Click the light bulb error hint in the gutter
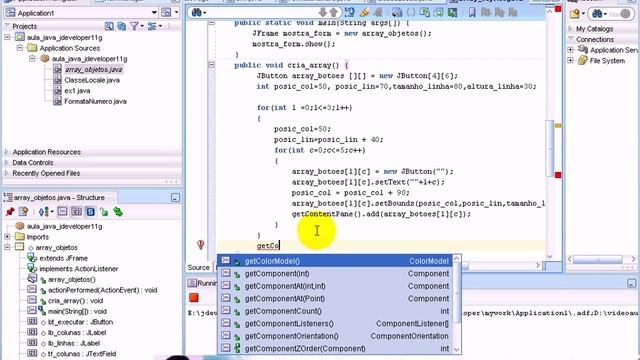Image resolution: width=640 pixels, height=360 pixels. tap(200, 244)
